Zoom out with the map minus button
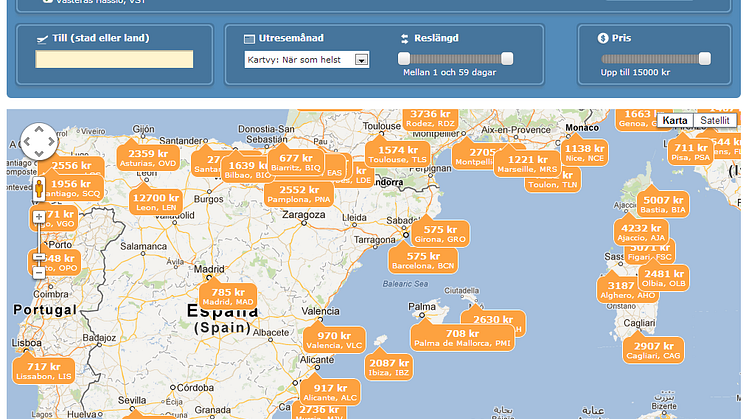The width and height of the screenshot is (746, 419). pyautogui.click(x=39, y=272)
